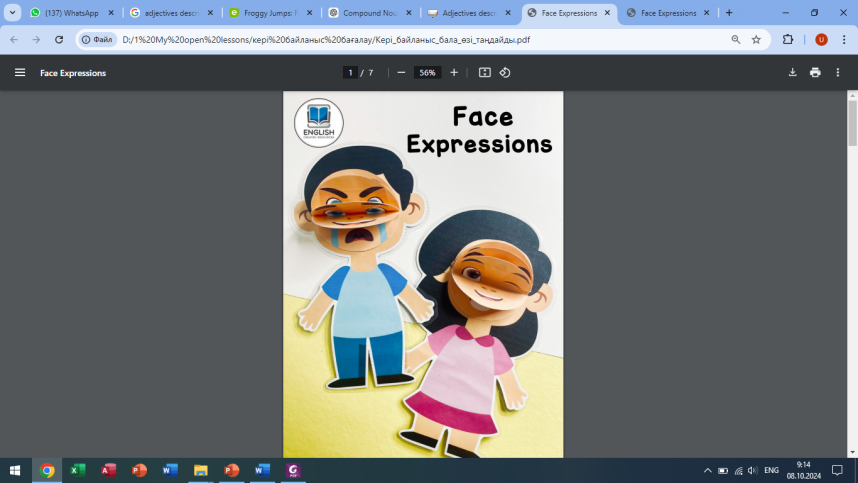Expand the tab search dropdown arrow
Image resolution: width=858 pixels, height=483 pixels.
coord(12,13)
